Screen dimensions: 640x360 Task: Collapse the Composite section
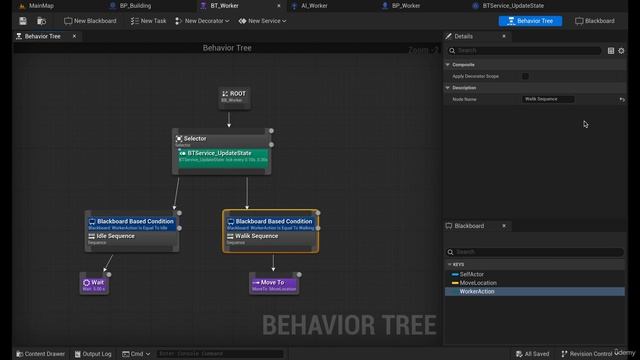click(448, 64)
